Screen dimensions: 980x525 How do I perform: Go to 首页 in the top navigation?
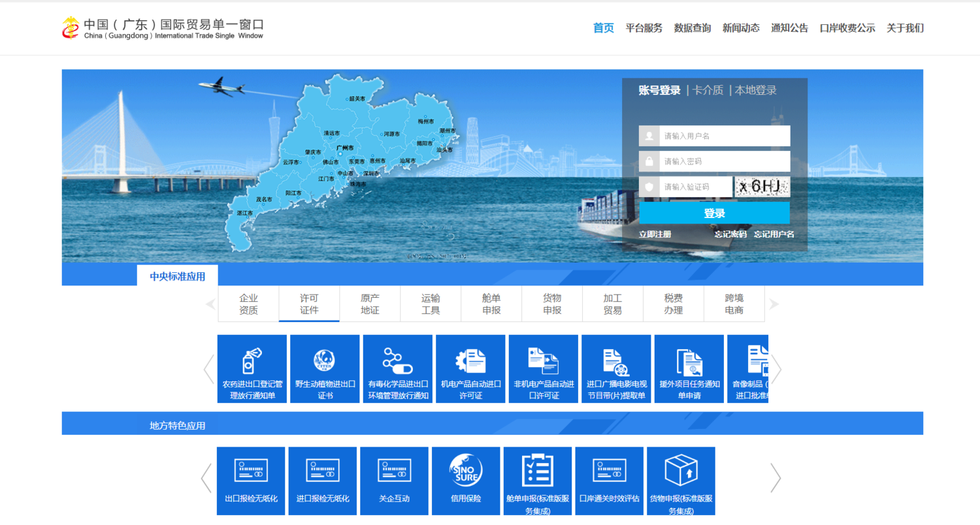pos(604,28)
